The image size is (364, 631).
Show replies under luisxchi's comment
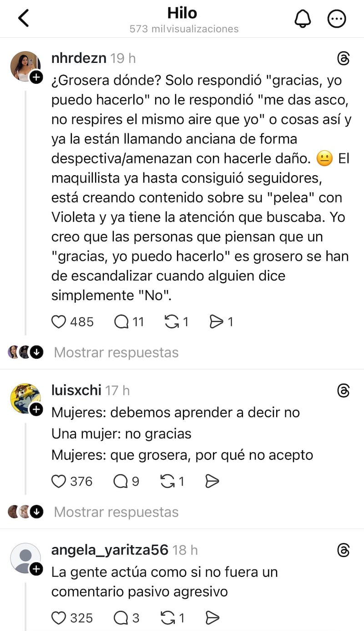(116, 512)
